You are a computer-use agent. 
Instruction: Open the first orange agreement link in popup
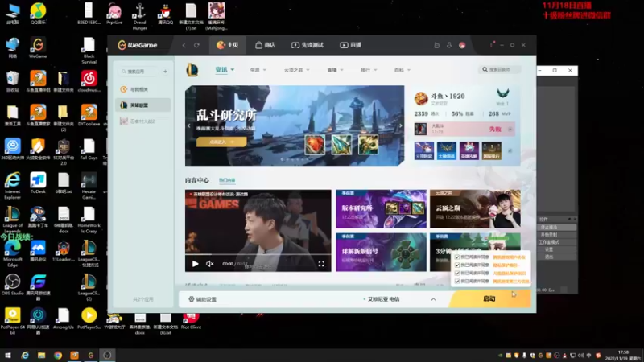pos(509,257)
